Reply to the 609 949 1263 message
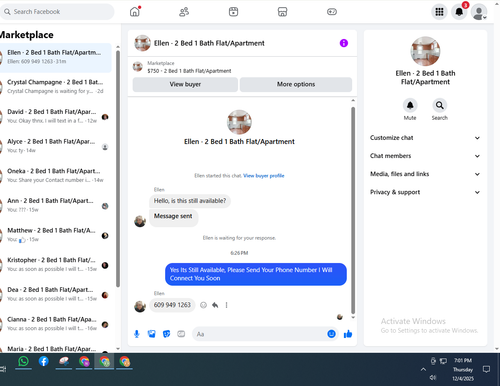500x386 pixels. tap(215, 305)
